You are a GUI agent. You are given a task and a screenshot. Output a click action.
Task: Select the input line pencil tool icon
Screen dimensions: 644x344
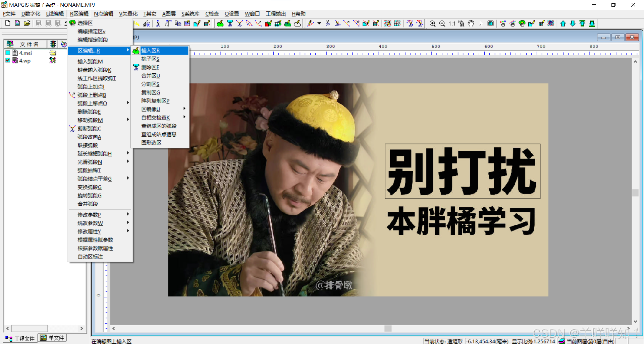click(x=311, y=23)
